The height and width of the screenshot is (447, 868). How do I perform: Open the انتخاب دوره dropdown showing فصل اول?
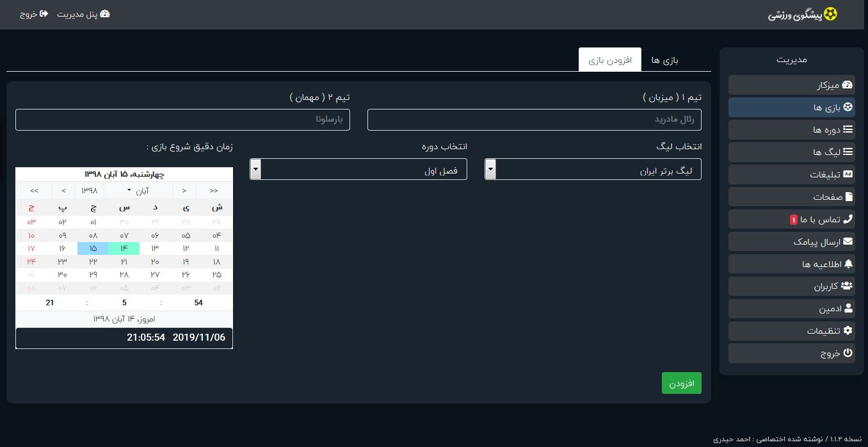click(358, 169)
